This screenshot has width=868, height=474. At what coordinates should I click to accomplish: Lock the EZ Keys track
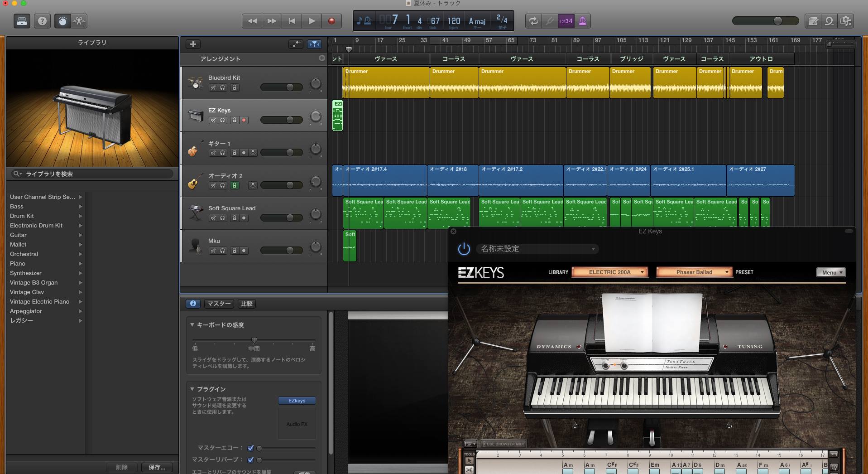tap(234, 120)
